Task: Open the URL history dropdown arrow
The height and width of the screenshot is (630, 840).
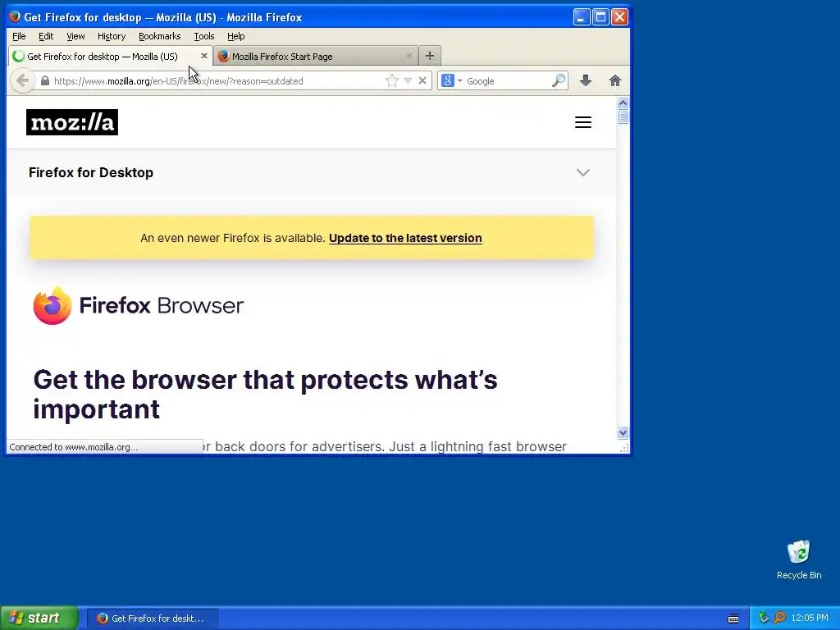Action: pyautogui.click(x=408, y=81)
